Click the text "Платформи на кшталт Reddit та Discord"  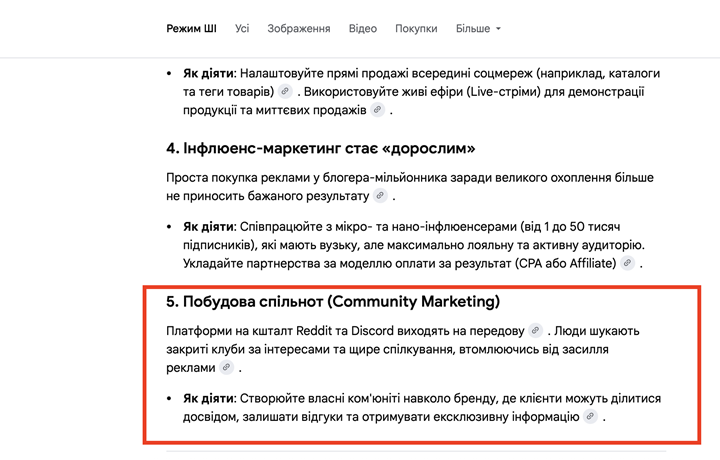280,331
